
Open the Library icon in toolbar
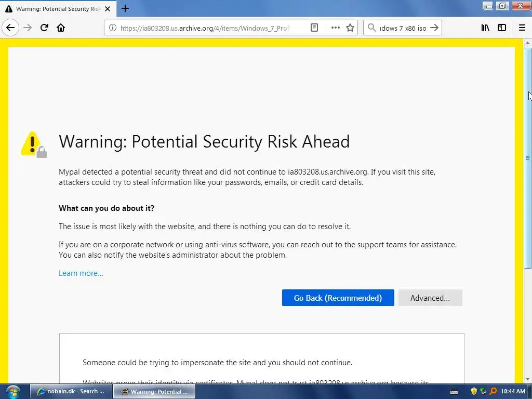click(x=485, y=28)
